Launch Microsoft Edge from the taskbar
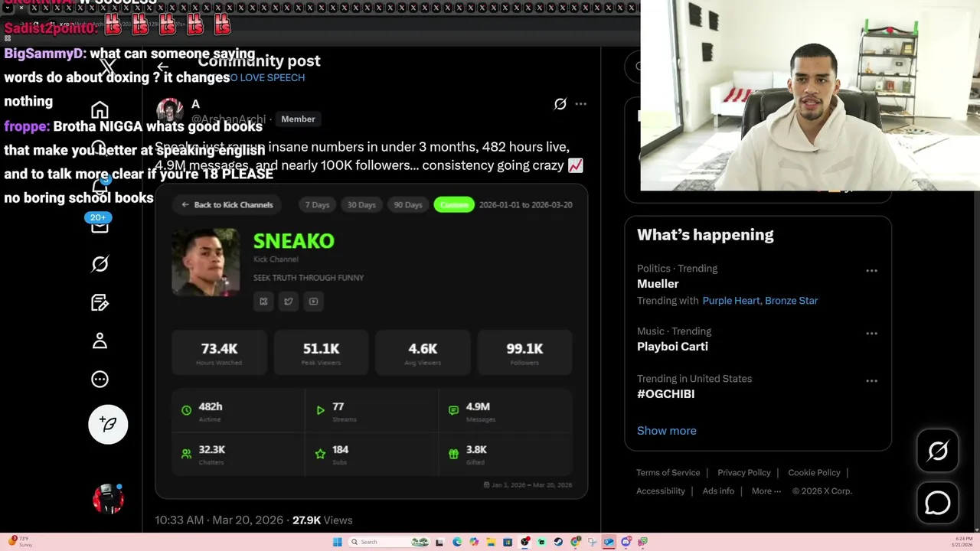 pos(457,542)
